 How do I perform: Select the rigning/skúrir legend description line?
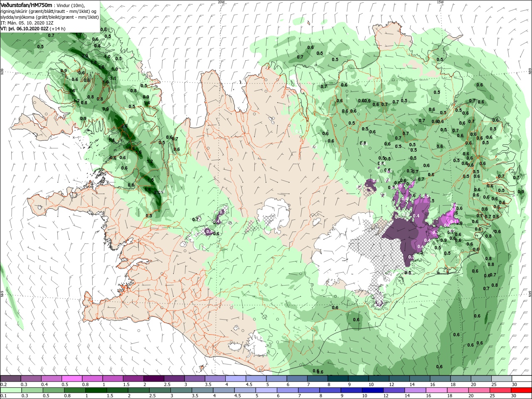(49, 11)
